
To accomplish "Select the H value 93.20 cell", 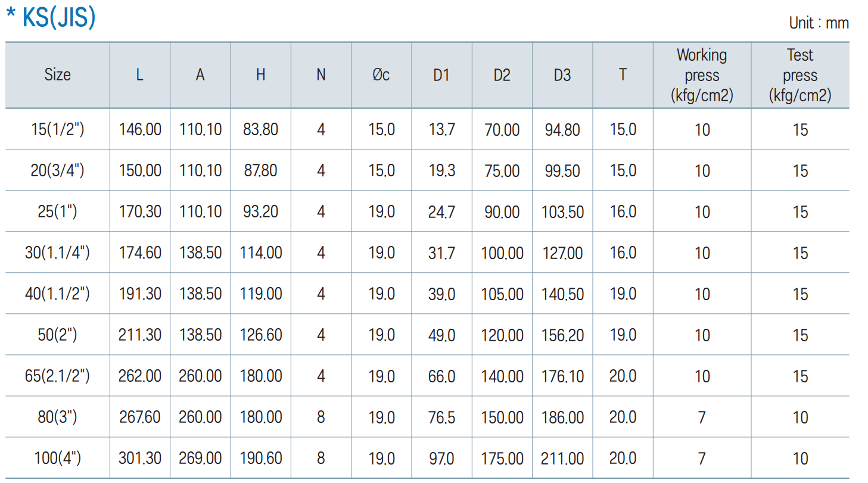I will coord(260,211).
